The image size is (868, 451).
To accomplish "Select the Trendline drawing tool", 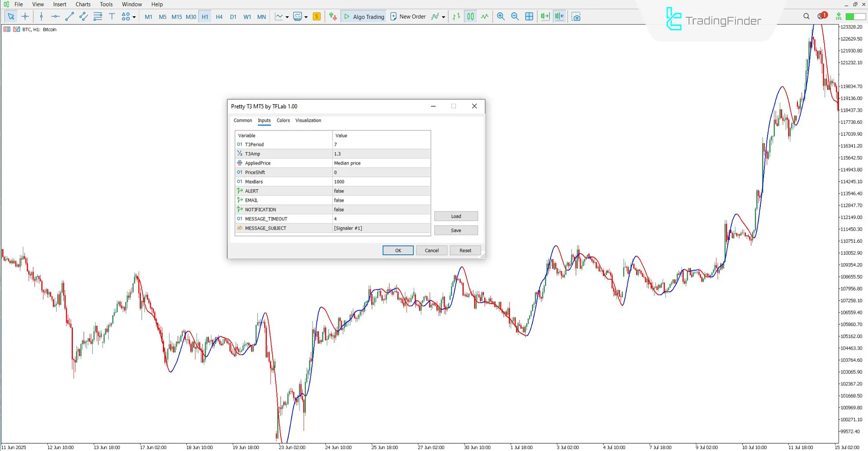I will (69, 16).
